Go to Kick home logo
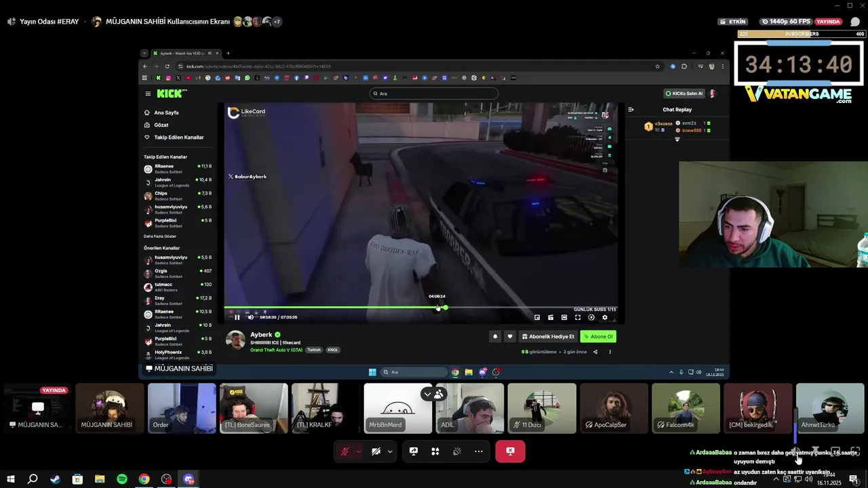This screenshot has width=868, height=488. click(172, 94)
